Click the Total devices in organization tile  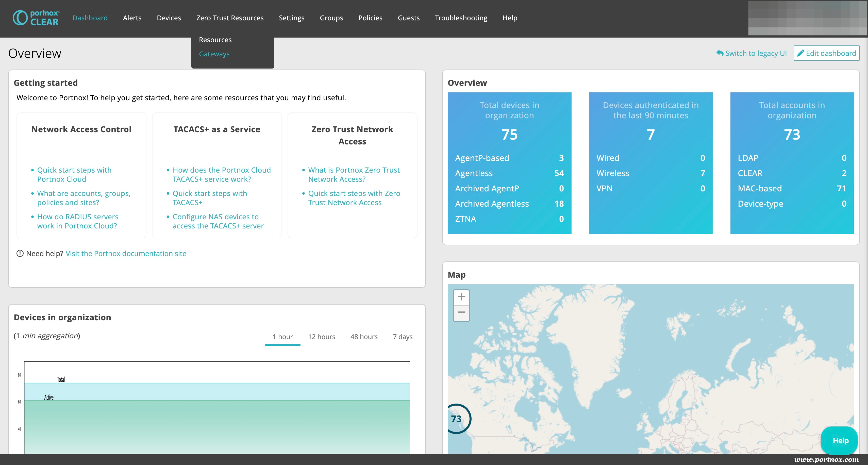(509, 163)
